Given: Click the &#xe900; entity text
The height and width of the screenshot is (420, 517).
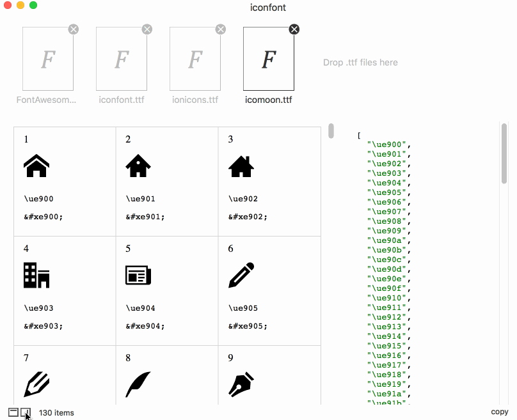Looking at the screenshot, I should (x=44, y=217).
